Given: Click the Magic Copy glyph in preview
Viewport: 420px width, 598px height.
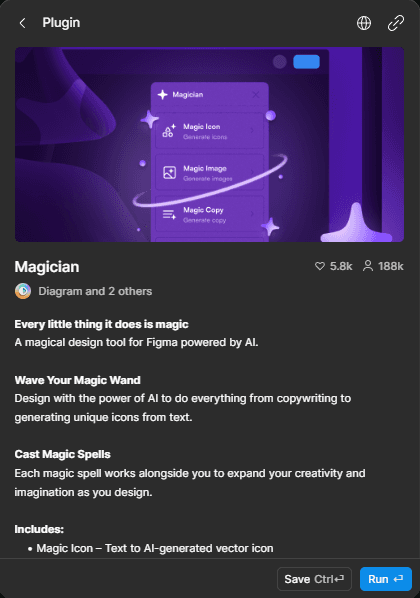Looking at the screenshot, I should (x=169, y=215).
